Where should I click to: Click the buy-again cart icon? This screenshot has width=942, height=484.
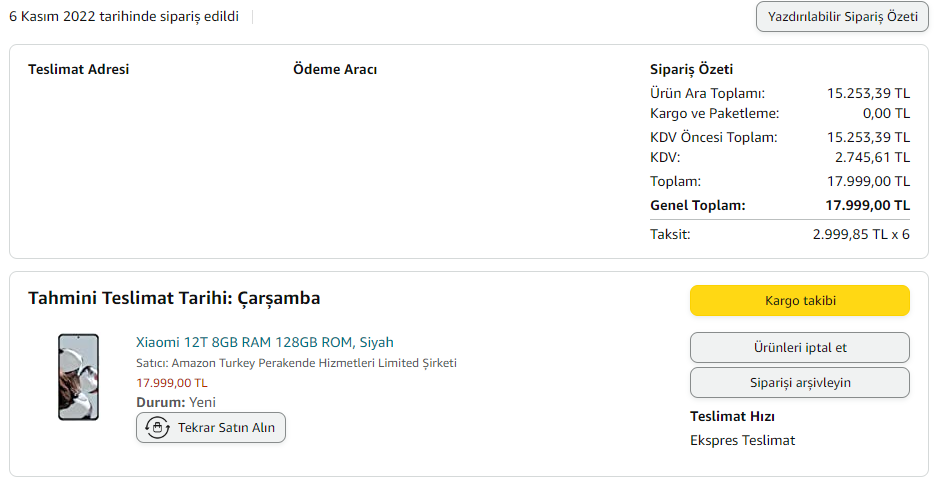tap(157, 428)
